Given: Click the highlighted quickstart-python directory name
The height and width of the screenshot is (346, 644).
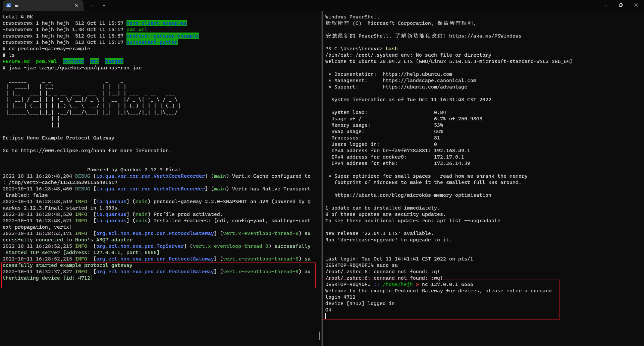Looking at the screenshot, I should pyautogui.click(x=152, y=42).
